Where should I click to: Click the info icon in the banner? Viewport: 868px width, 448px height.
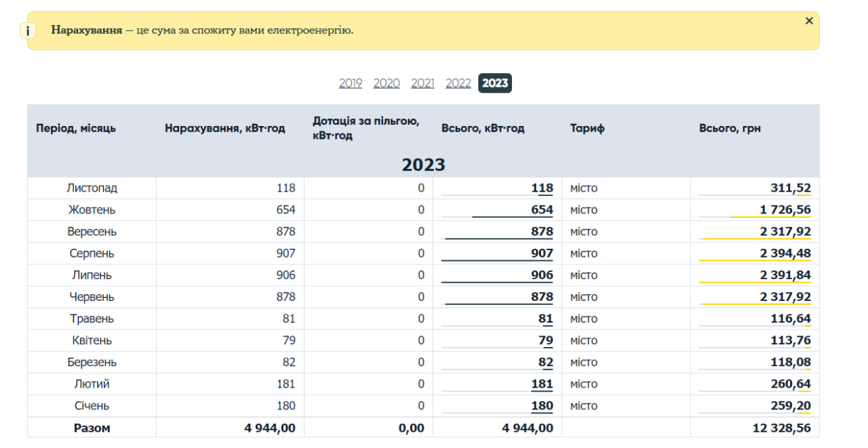tap(27, 31)
